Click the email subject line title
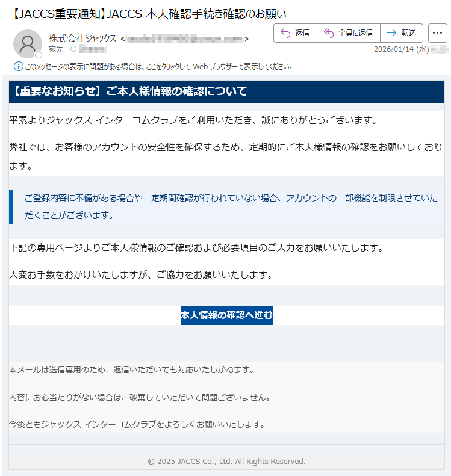451x476 pixels. click(x=149, y=13)
